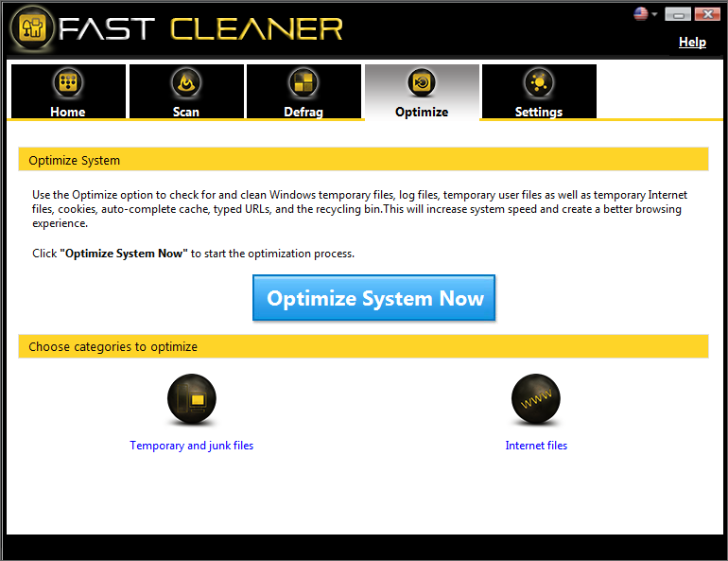Open the Help link

[692, 42]
